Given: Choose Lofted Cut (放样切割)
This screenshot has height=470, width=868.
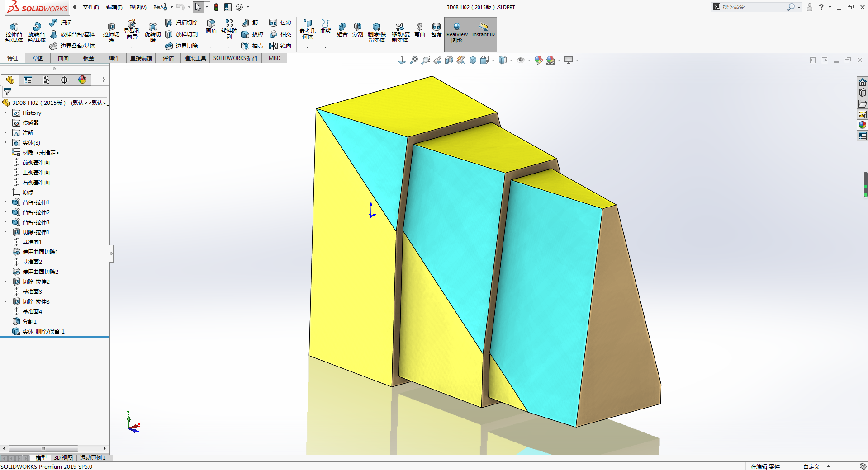Looking at the screenshot, I should click(181, 34).
